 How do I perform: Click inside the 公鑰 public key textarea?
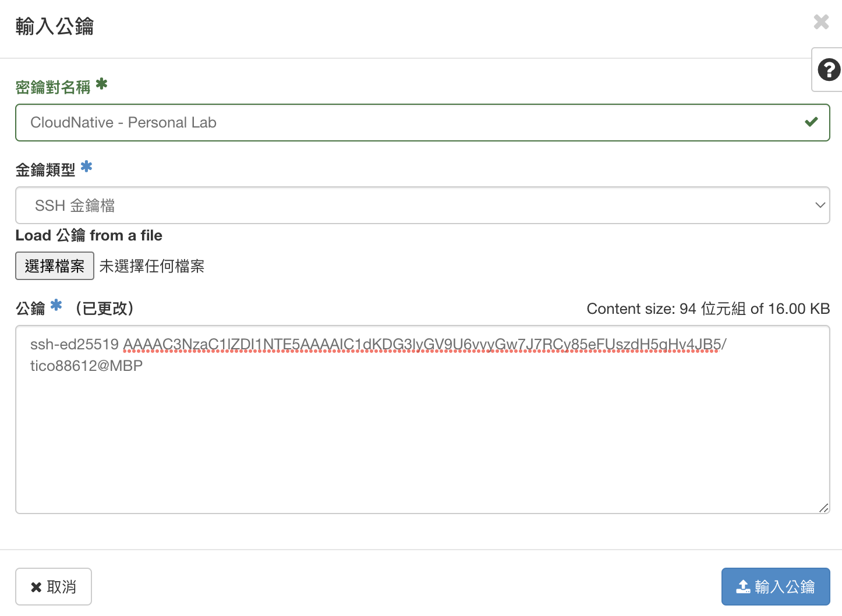pyautogui.click(x=422, y=442)
